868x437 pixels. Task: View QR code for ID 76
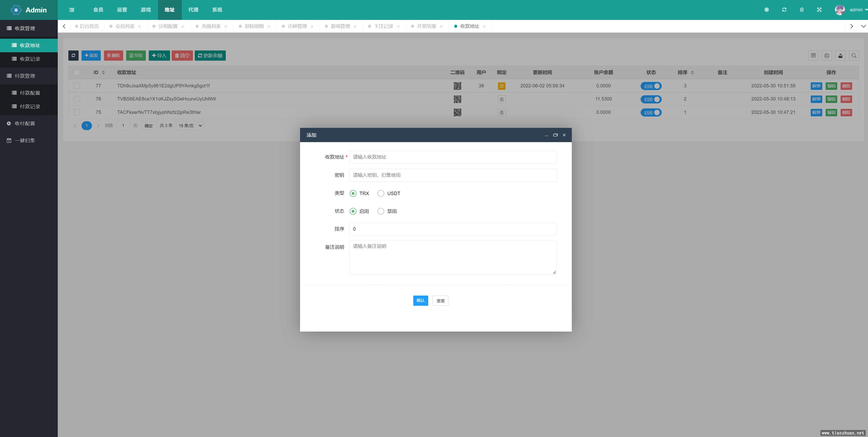457,99
